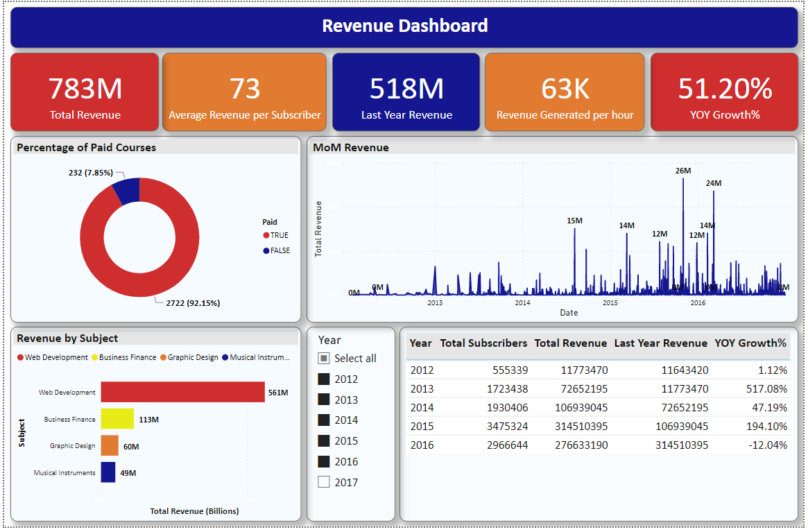Image resolution: width=808 pixels, height=532 pixels.
Task: Sort by Total Subscribers column header
Action: (x=483, y=343)
